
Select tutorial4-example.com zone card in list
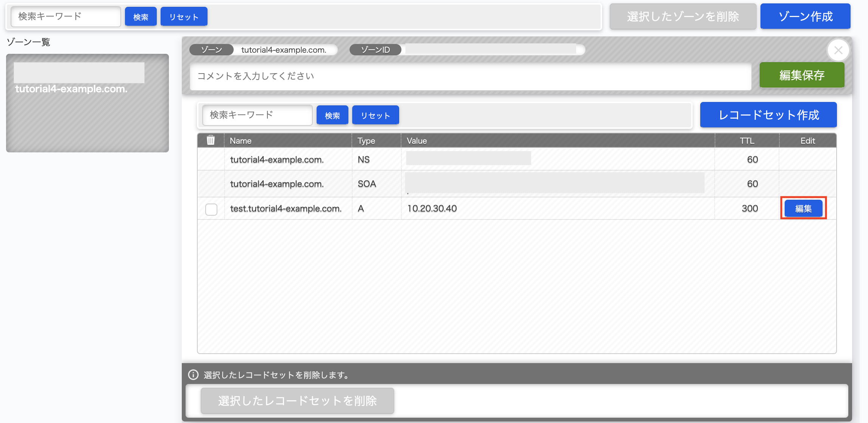pos(87,103)
